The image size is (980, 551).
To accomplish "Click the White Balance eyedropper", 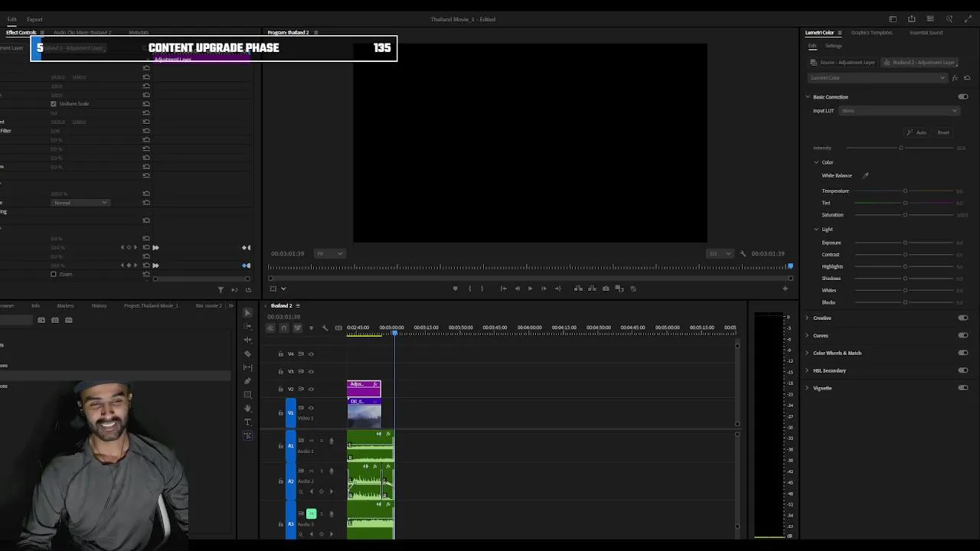I will tap(866, 175).
